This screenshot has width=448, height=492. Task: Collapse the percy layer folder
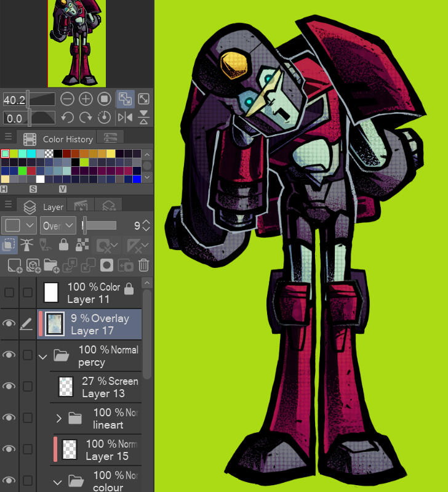[x=42, y=357]
